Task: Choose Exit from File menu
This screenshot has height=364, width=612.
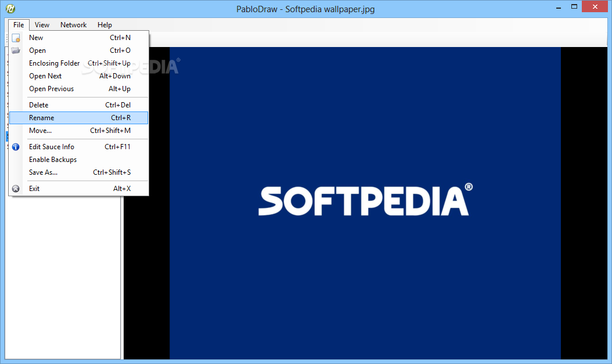Action: (78, 189)
